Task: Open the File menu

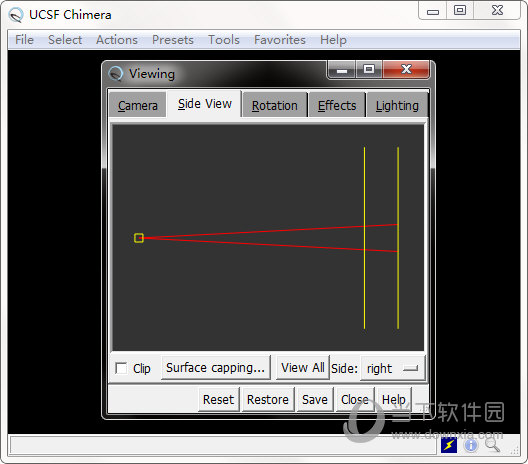Action: (24, 40)
